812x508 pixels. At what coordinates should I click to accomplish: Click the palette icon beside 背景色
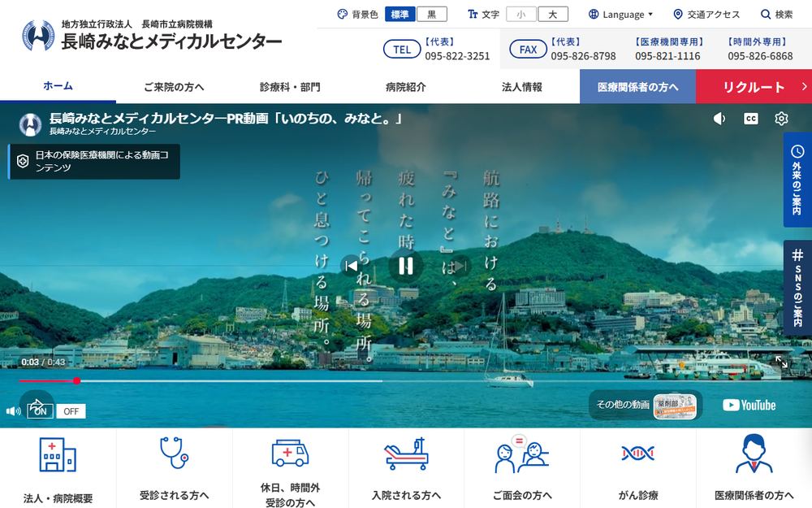coord(343,15)
